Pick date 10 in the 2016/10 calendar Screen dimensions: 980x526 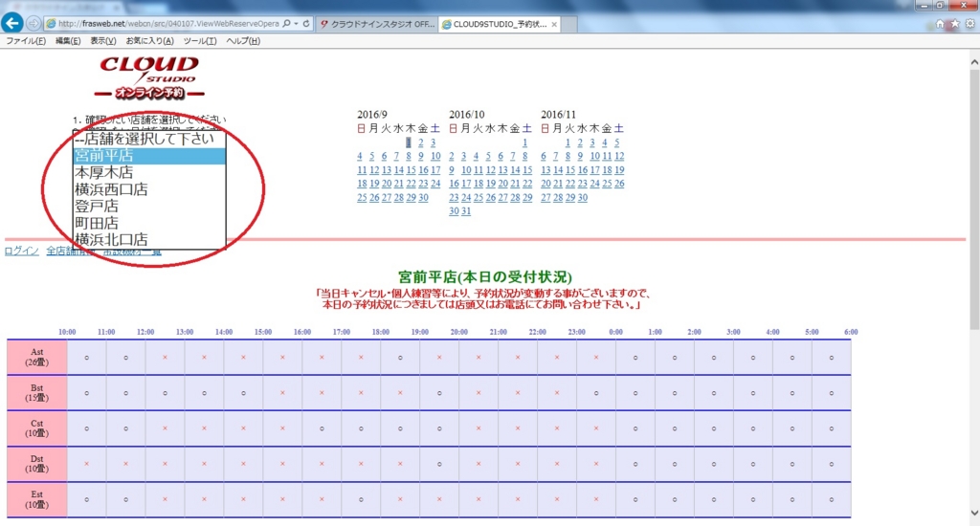click(466, 170)
